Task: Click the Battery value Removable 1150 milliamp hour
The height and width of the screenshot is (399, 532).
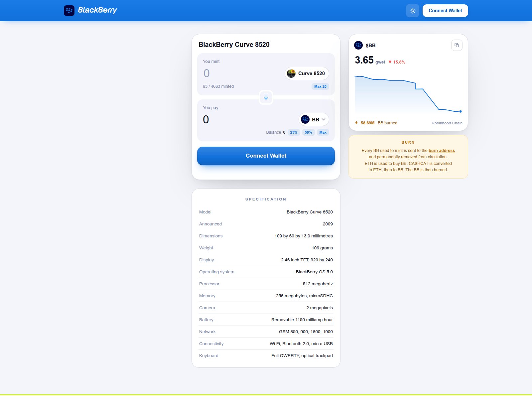Action: 302,320
